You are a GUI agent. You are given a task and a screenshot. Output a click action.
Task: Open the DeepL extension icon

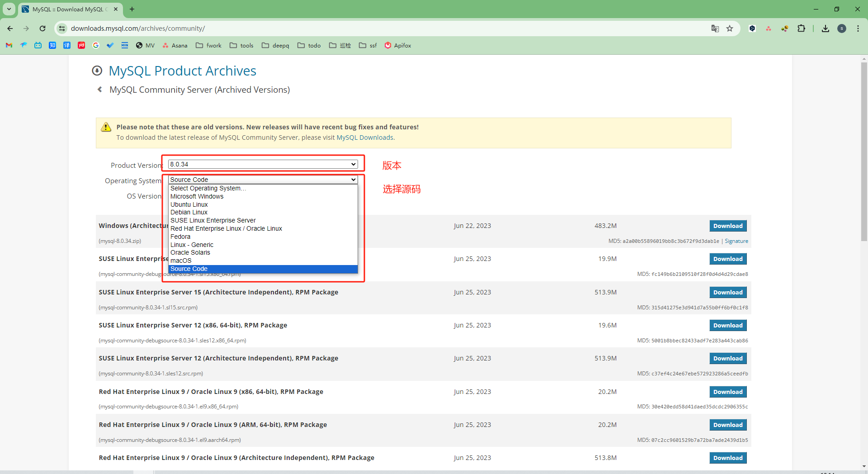pos(752,28)
